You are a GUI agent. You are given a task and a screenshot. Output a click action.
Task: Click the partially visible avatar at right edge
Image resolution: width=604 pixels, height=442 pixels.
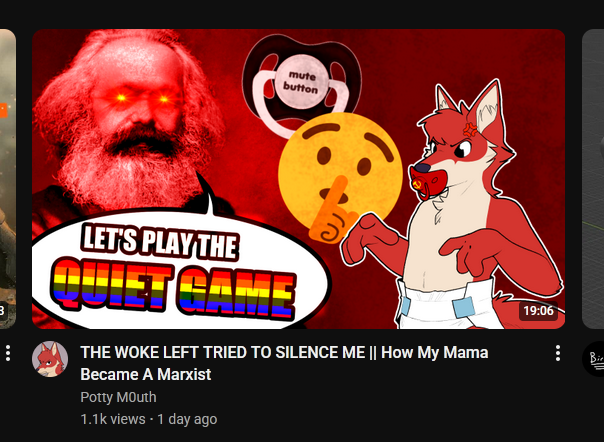tap(593, 359)
